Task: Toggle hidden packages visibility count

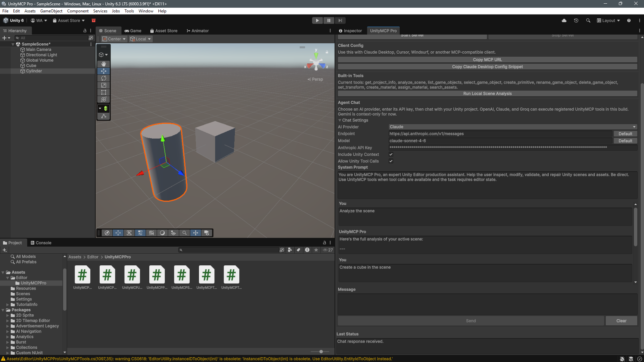Action: (328, 250)
